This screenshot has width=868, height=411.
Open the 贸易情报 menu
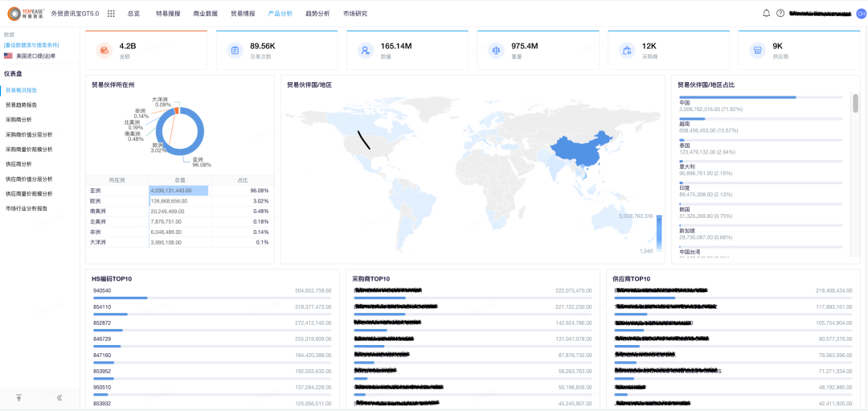click(243, 14)
